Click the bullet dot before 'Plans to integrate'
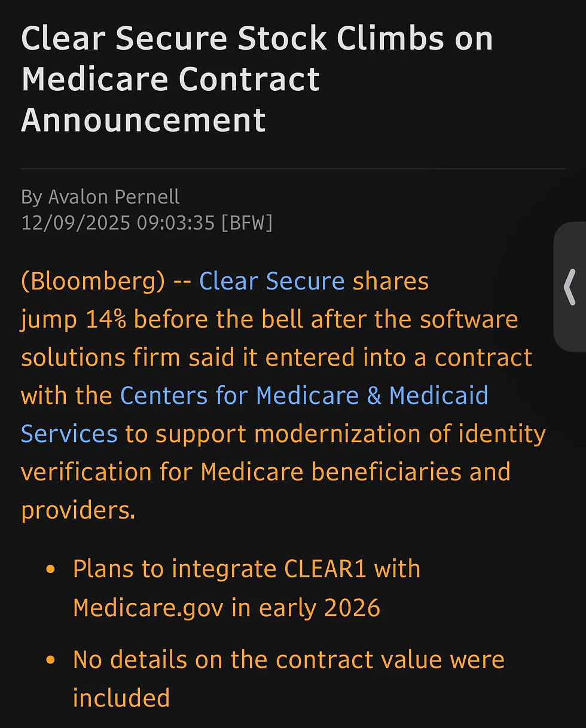The image size is (586, 728). coord(51,568)
